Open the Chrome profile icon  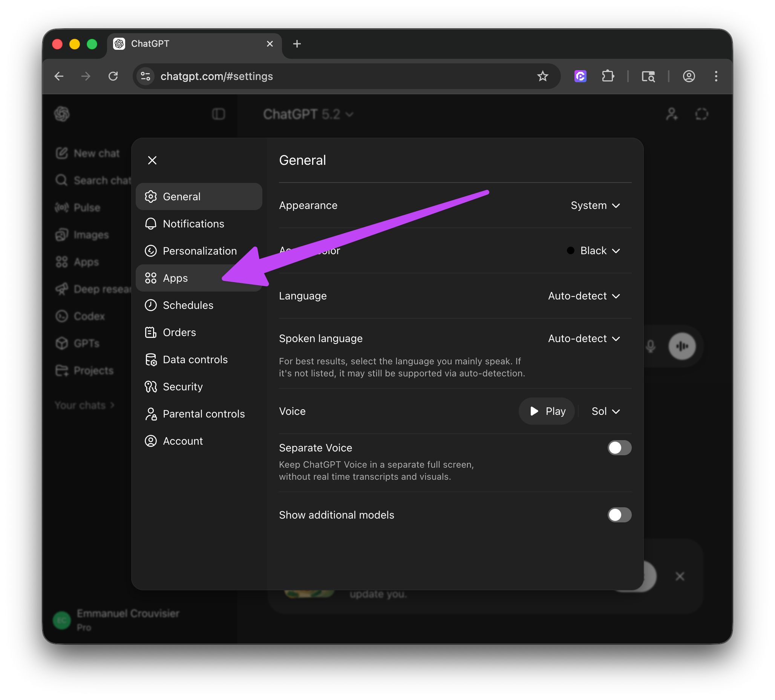pyautogui.click(x=689, y=76)
